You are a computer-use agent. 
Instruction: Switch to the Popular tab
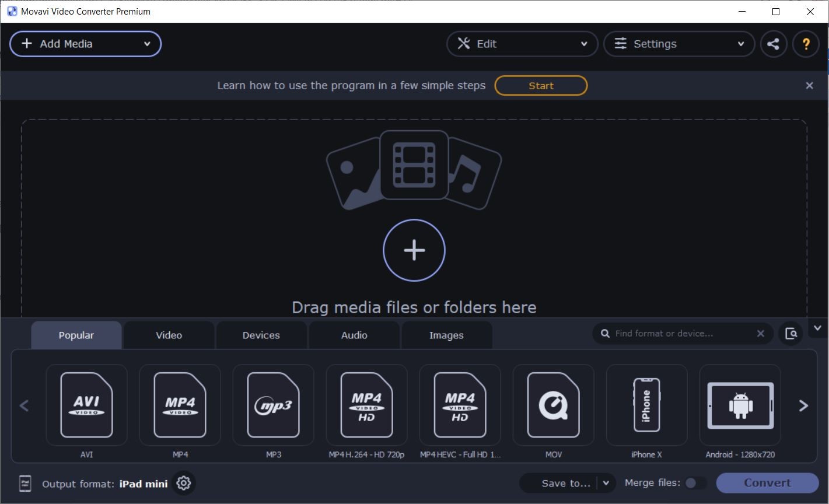coord(76,335)
